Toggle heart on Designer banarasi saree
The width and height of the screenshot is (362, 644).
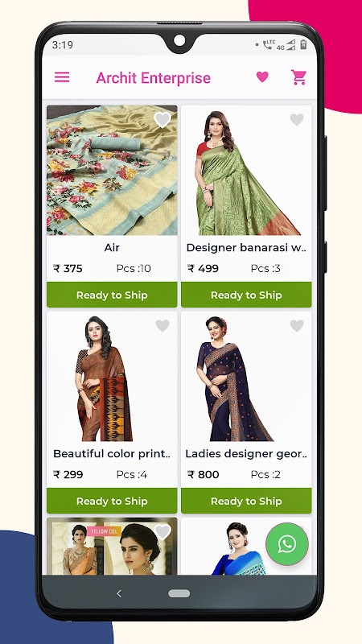point(297,120)
